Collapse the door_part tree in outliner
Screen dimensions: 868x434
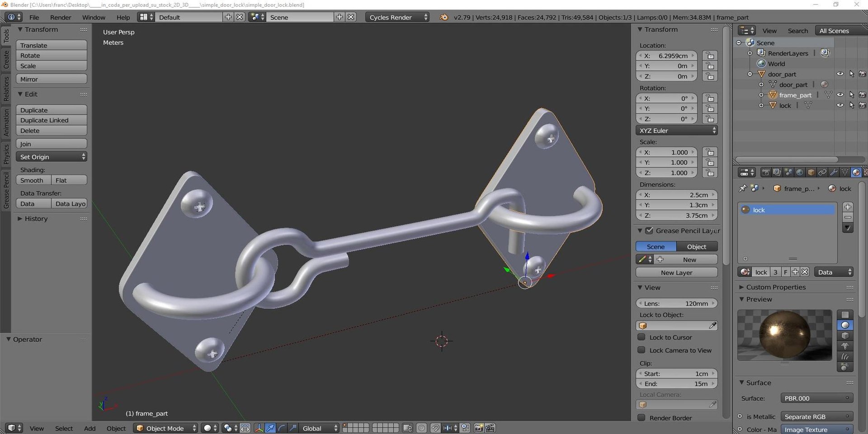pyautogui.click(x=750, y=74)
